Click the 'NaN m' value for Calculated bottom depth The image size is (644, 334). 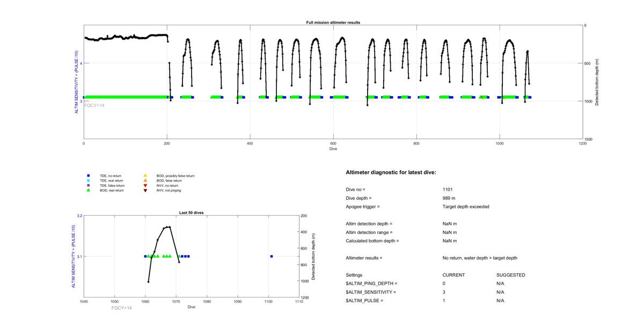point(450,241)
